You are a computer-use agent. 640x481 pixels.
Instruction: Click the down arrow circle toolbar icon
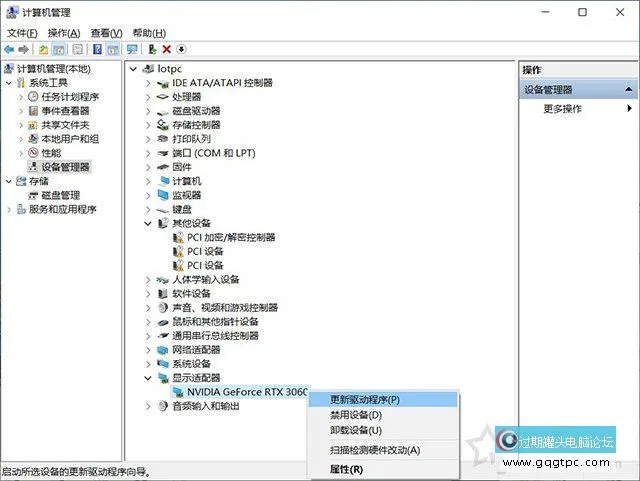pyautogui.click(x=181, y=49)
